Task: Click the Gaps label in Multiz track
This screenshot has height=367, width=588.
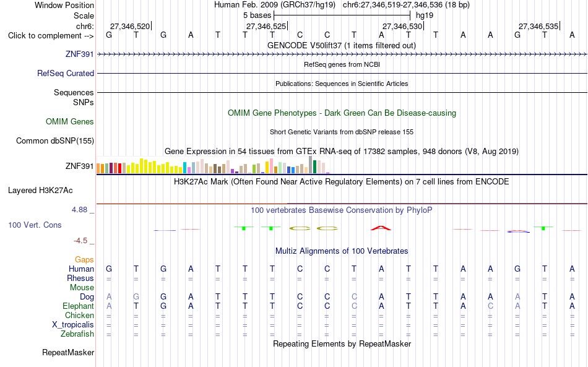Action: pos(84,259)
